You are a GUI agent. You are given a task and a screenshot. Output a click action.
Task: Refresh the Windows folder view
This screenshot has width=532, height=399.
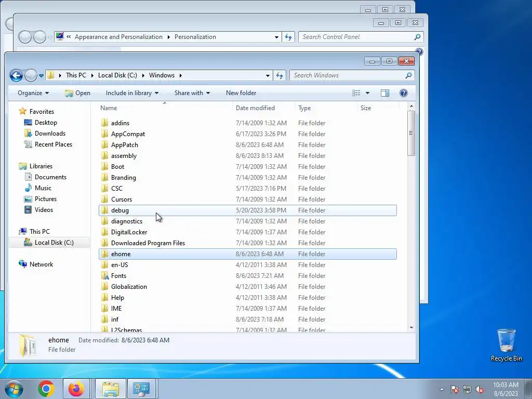tap(280, 75)
